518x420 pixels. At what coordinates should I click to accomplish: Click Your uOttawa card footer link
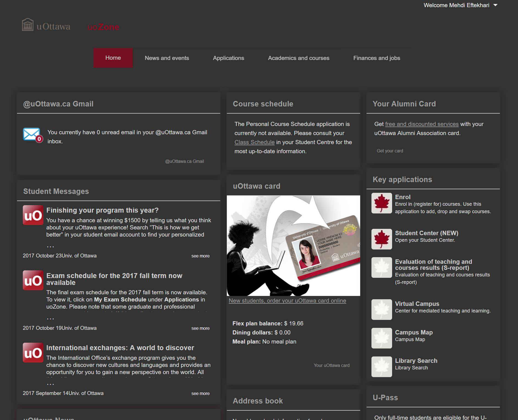pyautogui.click(x=332, y=366)
